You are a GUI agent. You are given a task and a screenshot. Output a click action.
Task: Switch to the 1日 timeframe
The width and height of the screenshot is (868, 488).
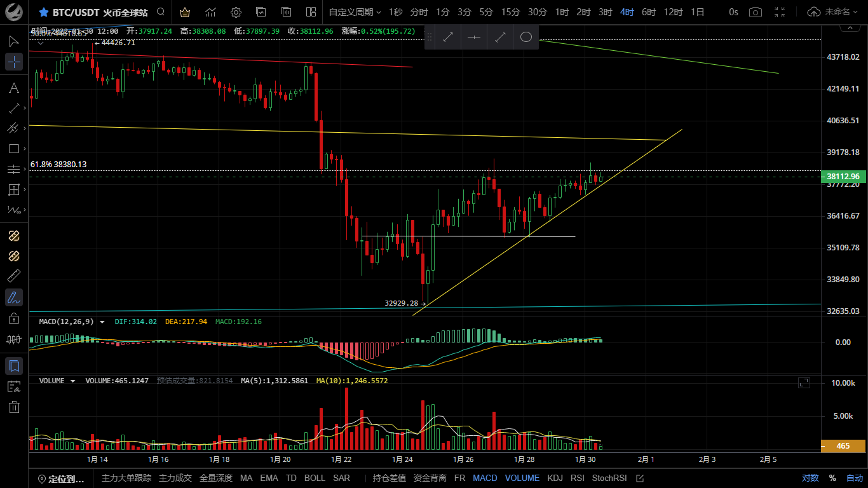click(697, 12)
